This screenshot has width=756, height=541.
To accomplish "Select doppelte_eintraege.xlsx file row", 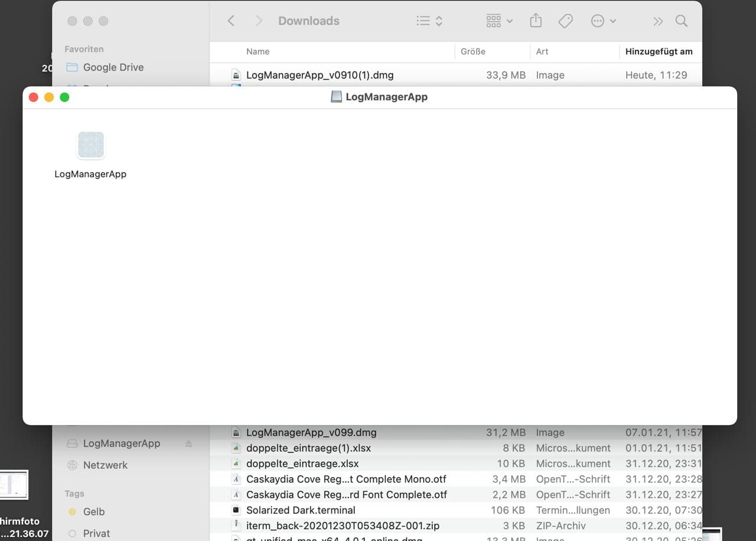I will tap(302, 464).
